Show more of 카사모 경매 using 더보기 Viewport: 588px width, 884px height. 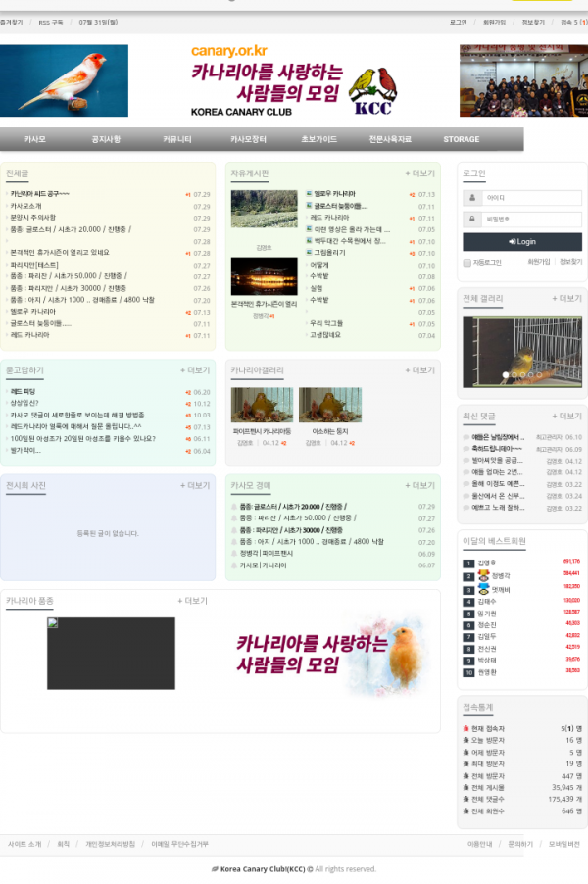pyautogui.click(x=419, y=485)
